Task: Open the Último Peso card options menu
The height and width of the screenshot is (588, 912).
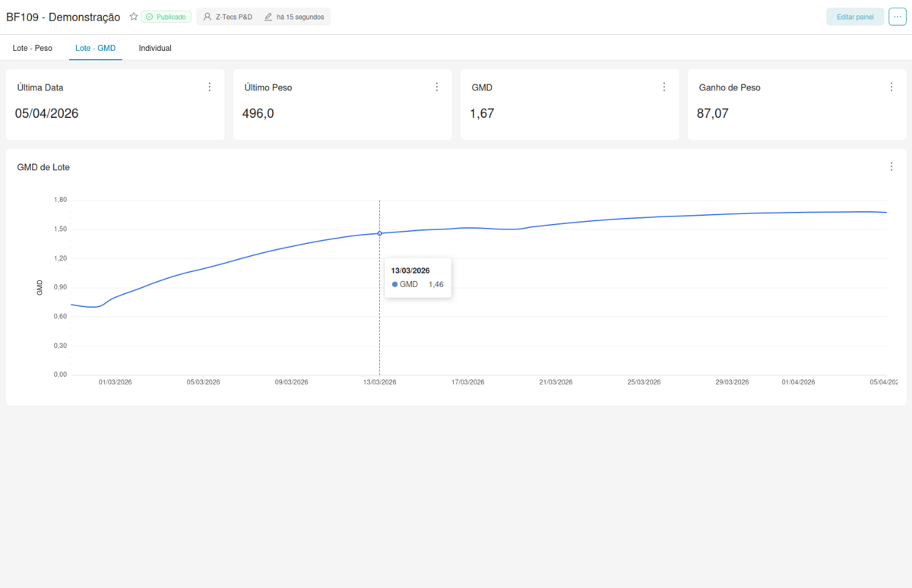Action: tap(437, 87)
